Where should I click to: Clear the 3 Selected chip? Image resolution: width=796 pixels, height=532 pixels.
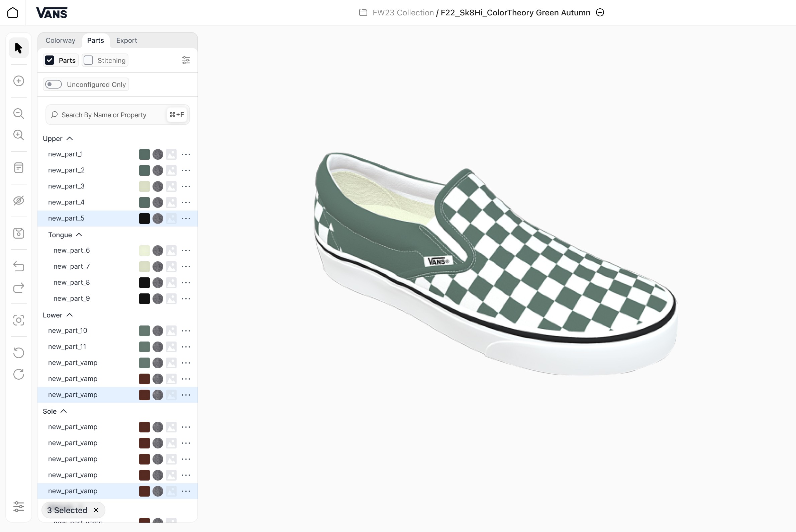tap(96, 510)
